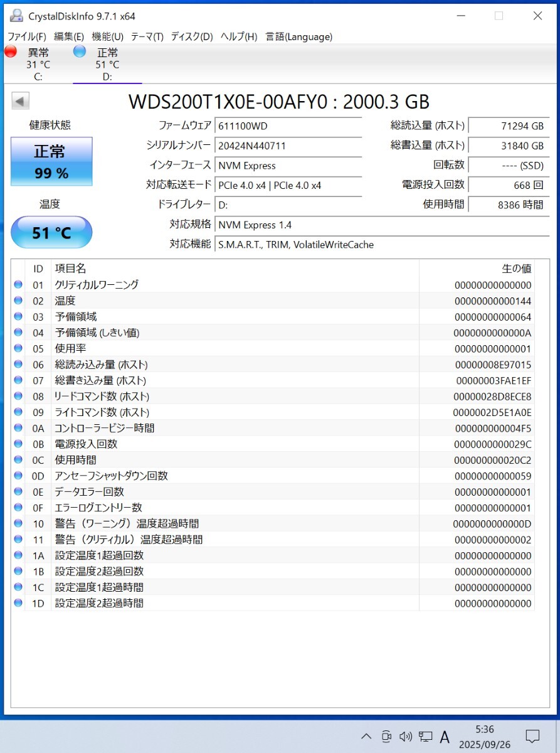The width and height of the screenshot is (560, 753).
Task: Click raw value 000000000020C2
Action: click(494, 460)
